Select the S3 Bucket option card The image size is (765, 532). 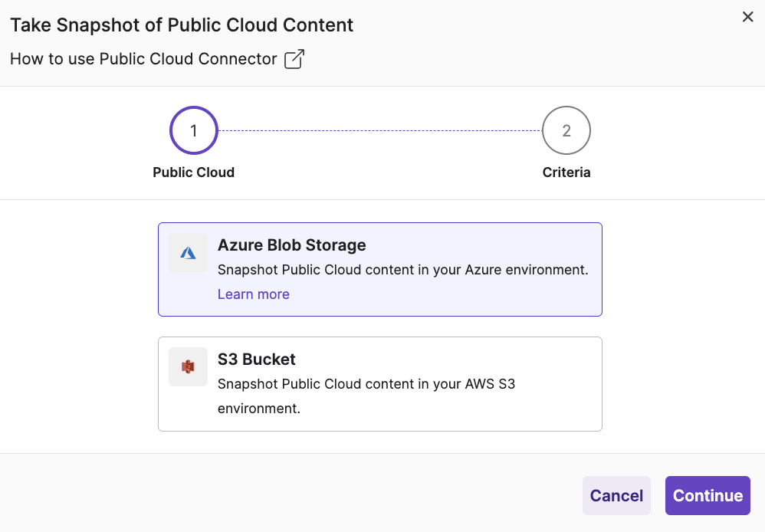(x=380, y=384)
